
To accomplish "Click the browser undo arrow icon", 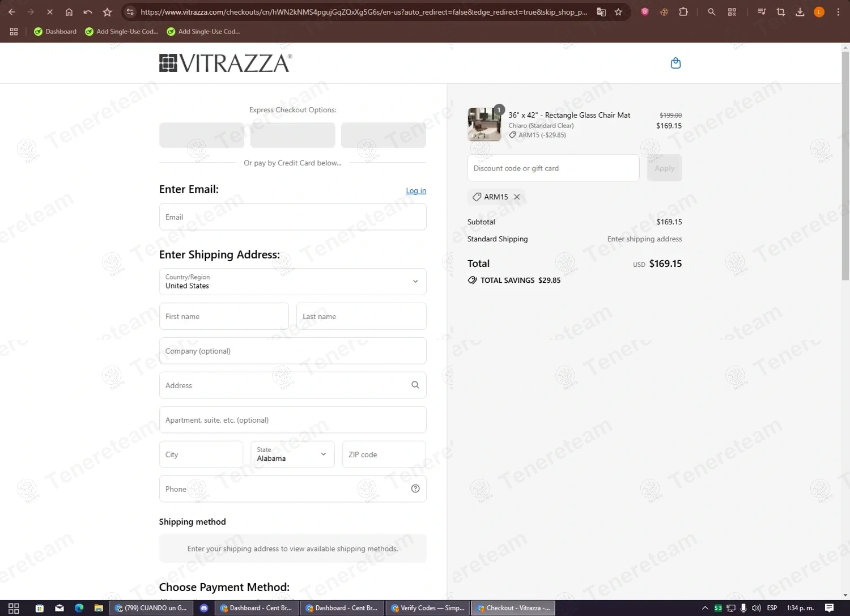I will 88,12.
